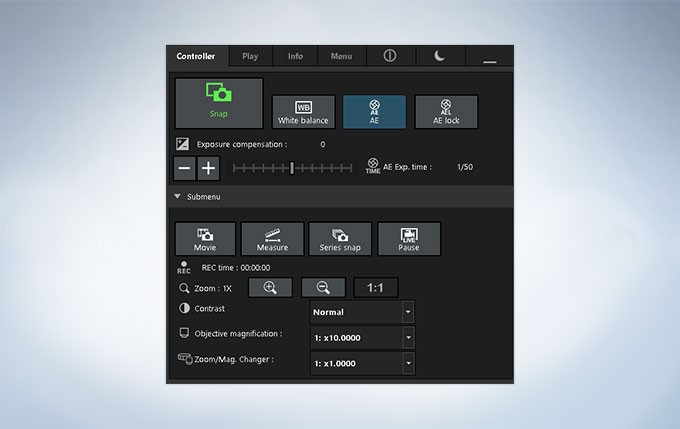Zoom in with the magnifier plus icon
Image resolution: width=680 pixels, height=429 pixels.
(x=270, y=288)
